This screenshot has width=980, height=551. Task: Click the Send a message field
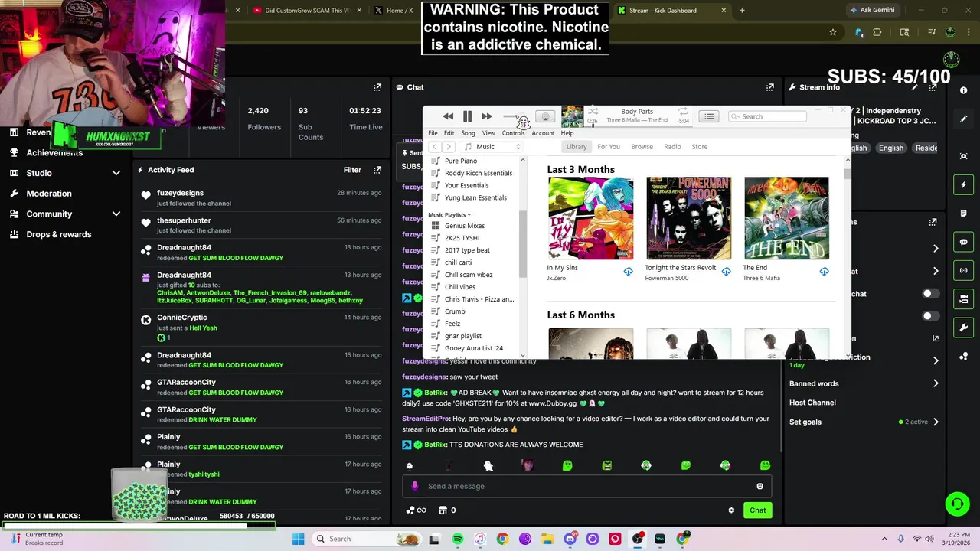pyautogui.click(x=586, y=486)
